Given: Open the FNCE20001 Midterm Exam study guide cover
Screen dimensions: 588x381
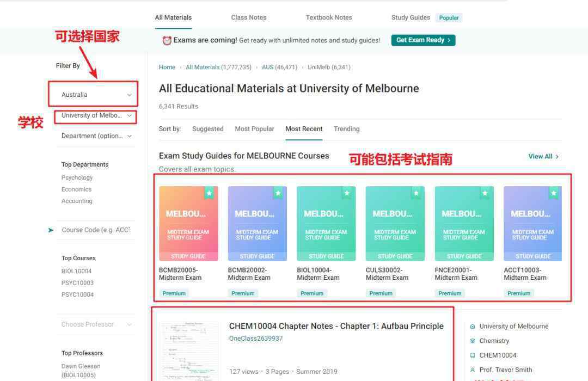Looking at the screenshot, I should [464, 224].
